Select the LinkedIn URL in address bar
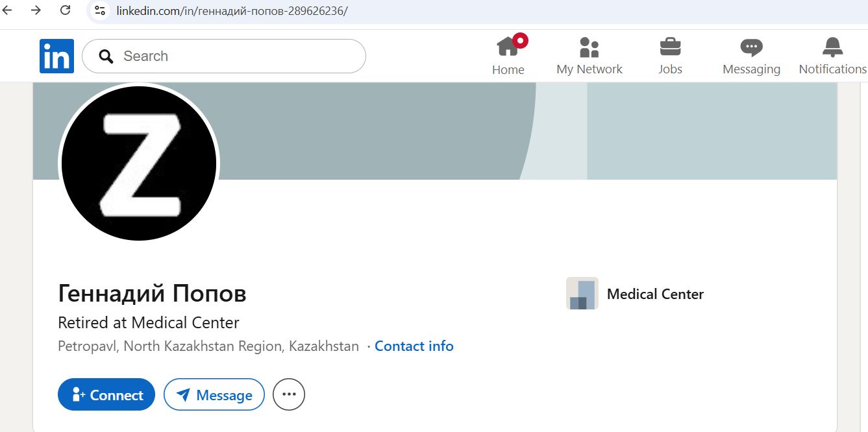The height and width of the screenshot is (432, 868). click(x=232, y=11)
